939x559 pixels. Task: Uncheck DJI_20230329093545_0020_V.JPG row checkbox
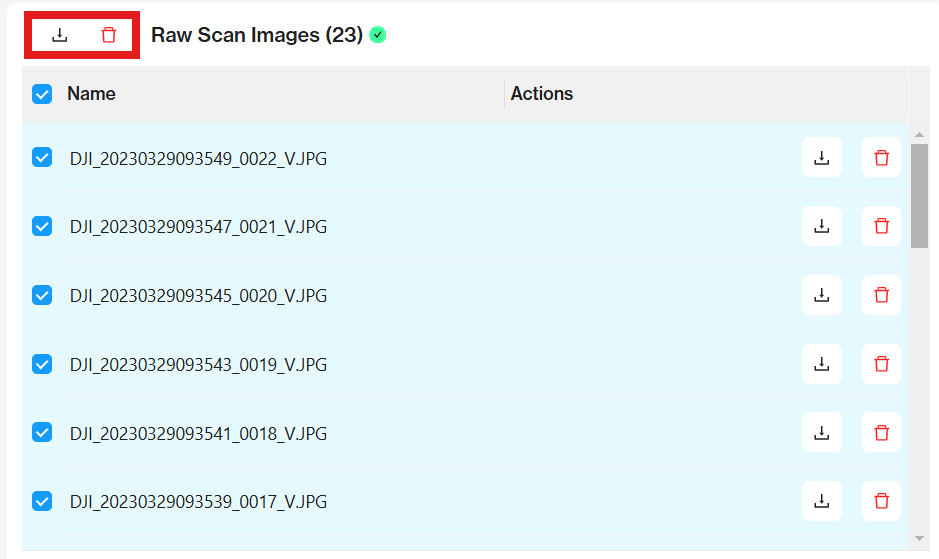click(42, 295)
